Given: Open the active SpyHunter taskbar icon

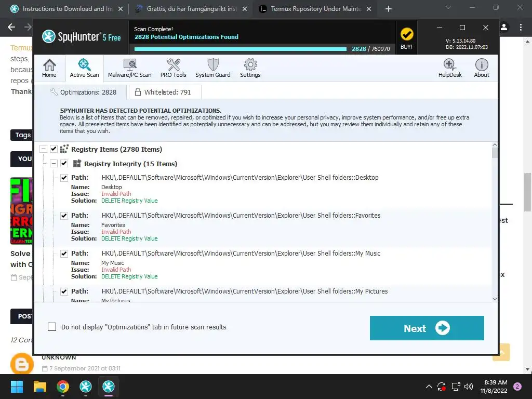Looking at the screenshot, I should click(109, 387).
